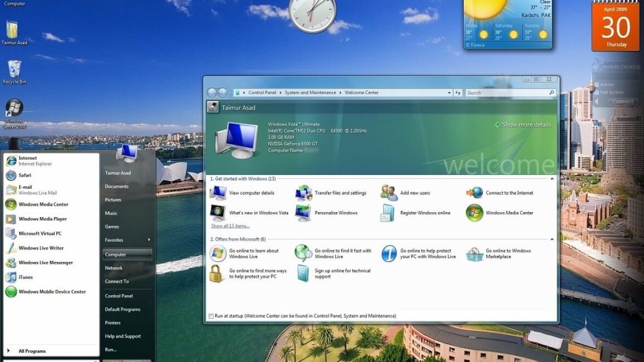Expand Favorites submenu arrow in Start menu

point(149,240)
